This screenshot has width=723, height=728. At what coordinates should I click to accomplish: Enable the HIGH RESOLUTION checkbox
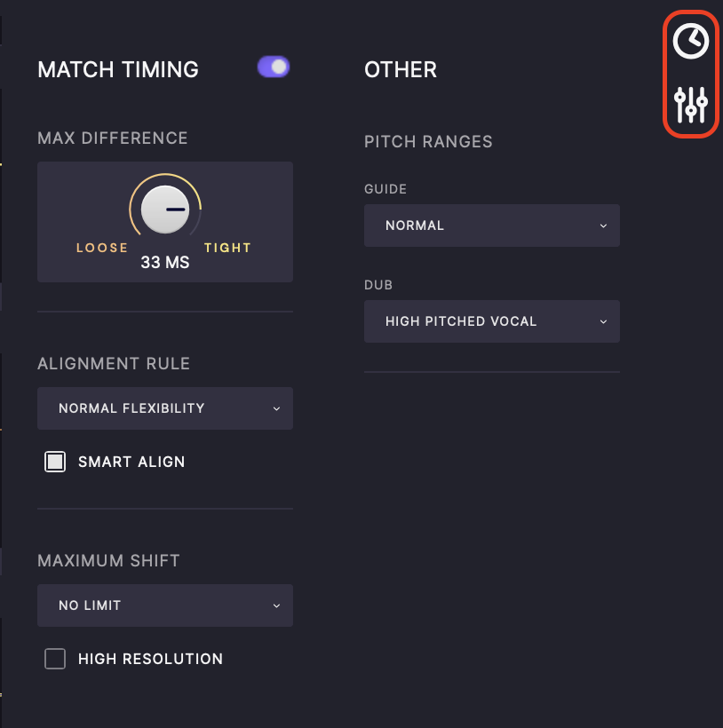[x=54, y=659]
